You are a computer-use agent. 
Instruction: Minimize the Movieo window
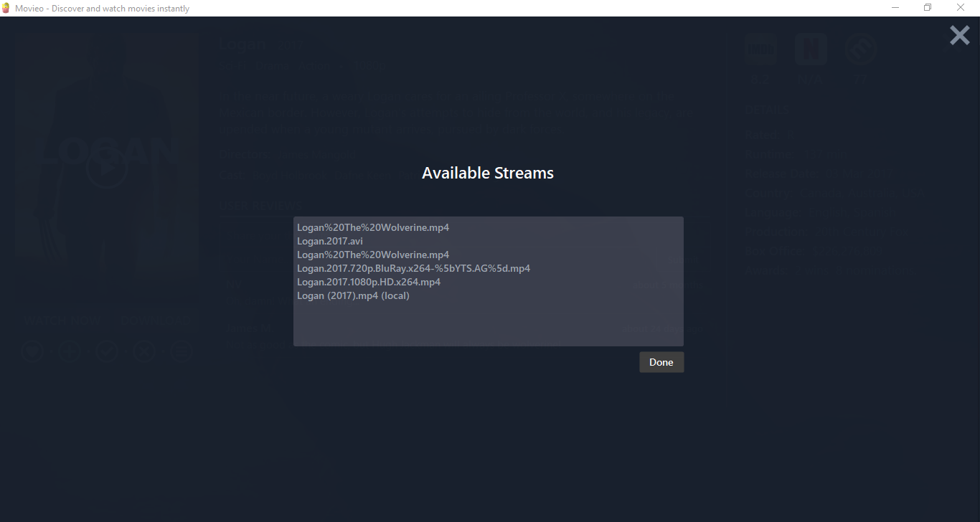(x=895, y=8)
